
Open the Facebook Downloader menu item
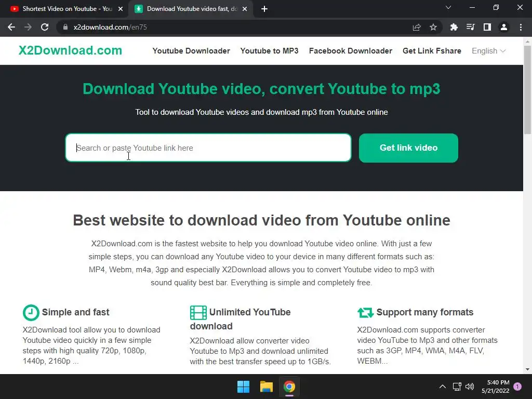[351, 51]
